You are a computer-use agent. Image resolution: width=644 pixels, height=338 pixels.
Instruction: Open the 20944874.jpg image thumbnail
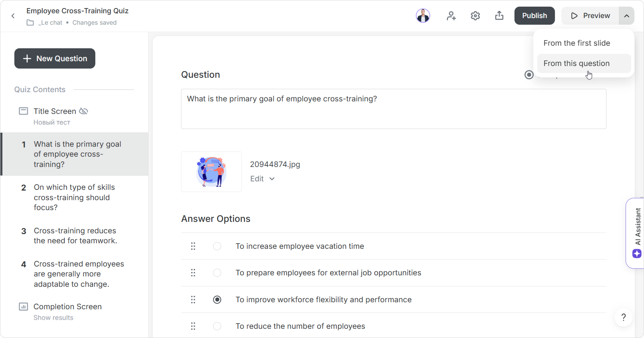(x=211, y=172)
